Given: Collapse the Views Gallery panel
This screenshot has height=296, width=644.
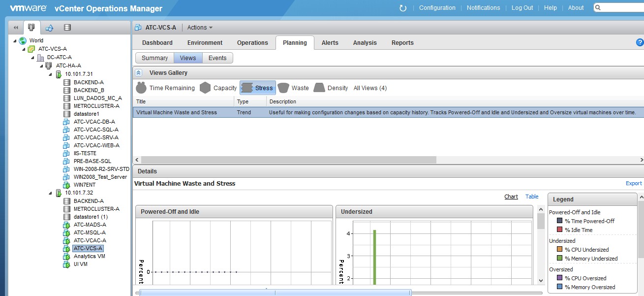Looking at the screenshot, I should point(139,73).
